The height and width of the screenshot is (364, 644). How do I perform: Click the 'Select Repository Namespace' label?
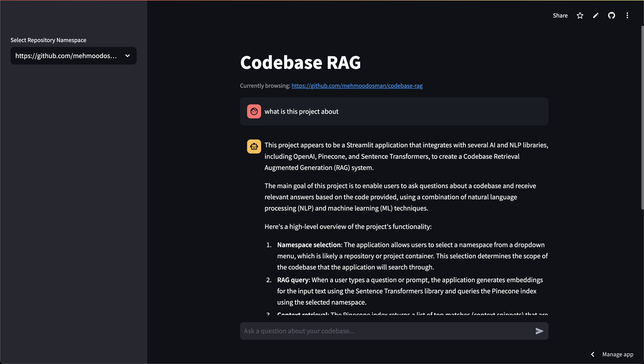click(x=48, y=40)
